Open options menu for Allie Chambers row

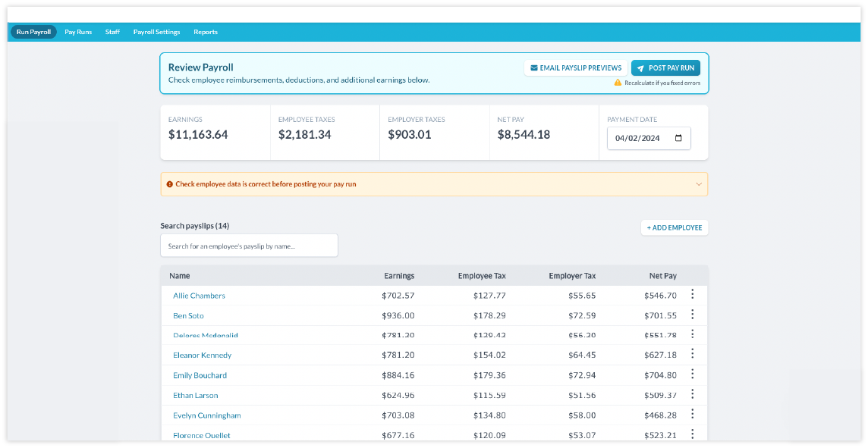[692, 295]
